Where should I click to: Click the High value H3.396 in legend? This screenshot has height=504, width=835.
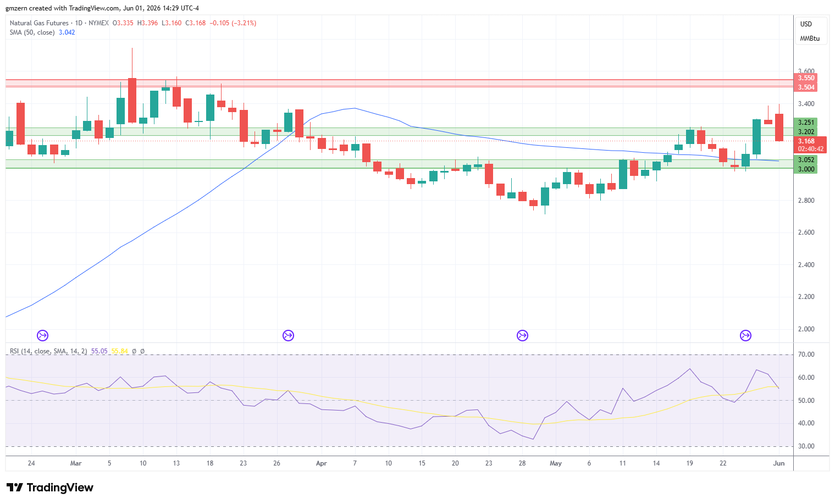[147, 23]
